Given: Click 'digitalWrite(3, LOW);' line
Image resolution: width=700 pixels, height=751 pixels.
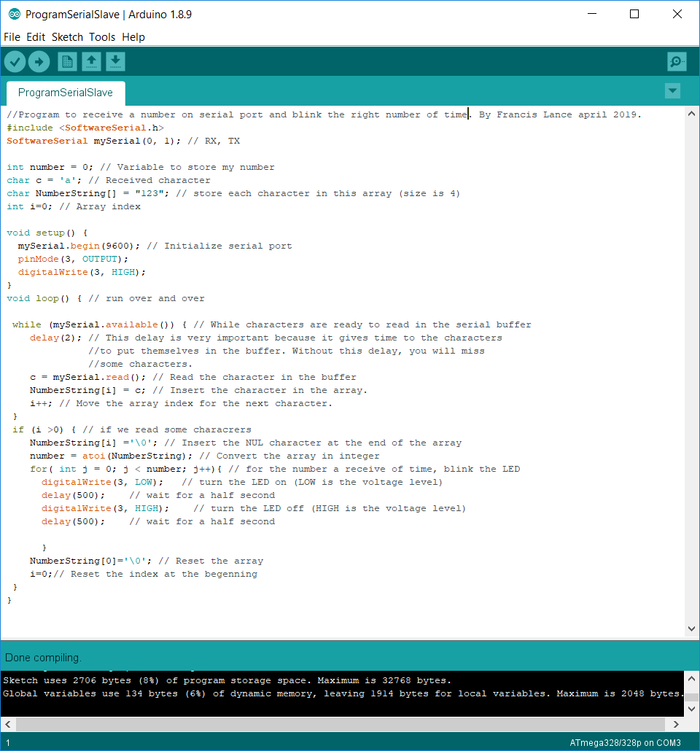Looking at the screenshot, I should (x=242, y=482).
